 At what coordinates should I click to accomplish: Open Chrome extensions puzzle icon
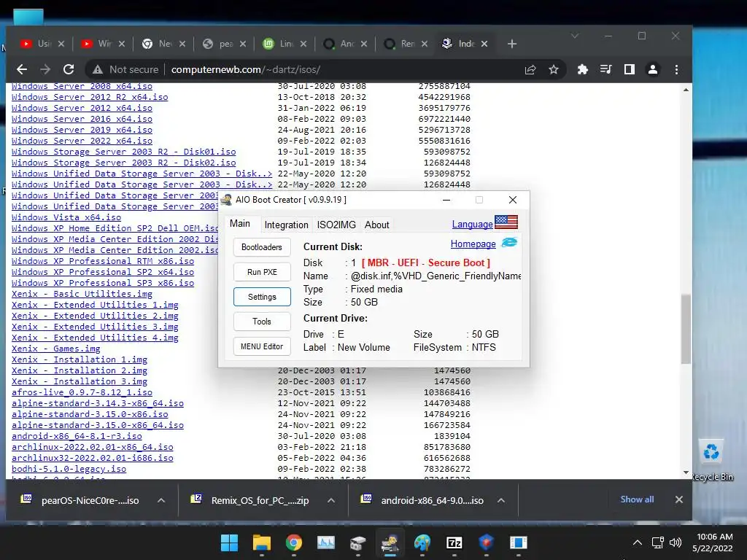click(582, 69)
